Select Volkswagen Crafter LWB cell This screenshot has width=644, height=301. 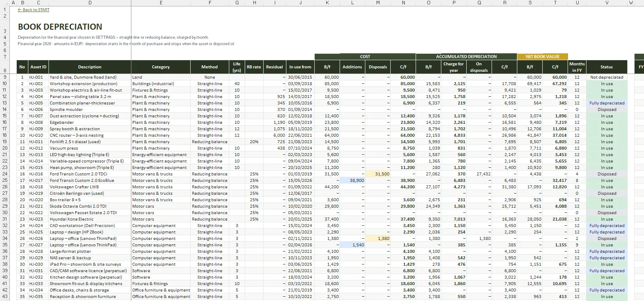(x=90, y=187)
